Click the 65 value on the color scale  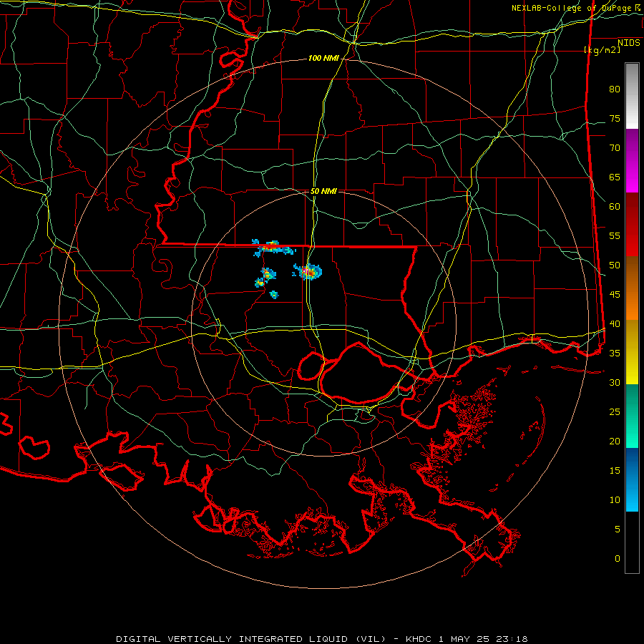(615, 177)
